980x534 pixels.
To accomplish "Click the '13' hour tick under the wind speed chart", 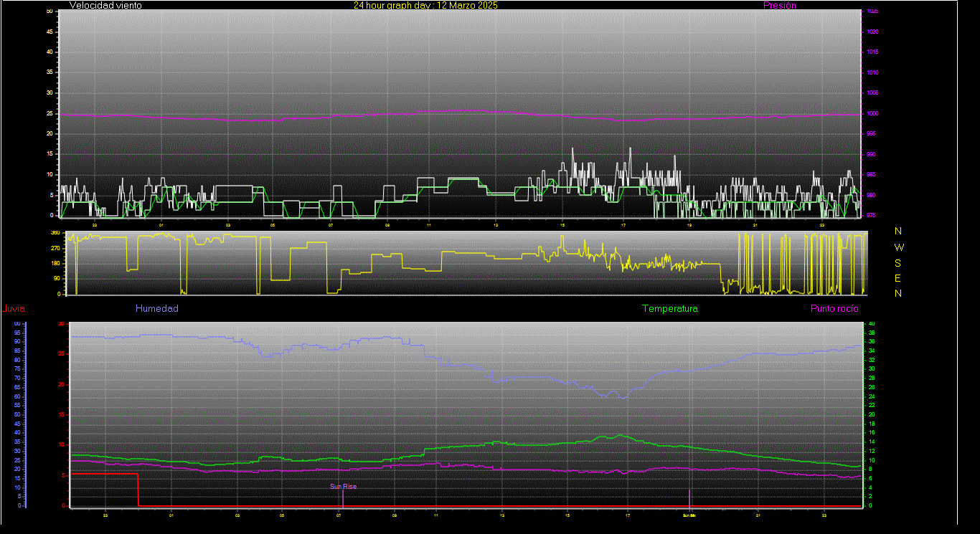I will tap(496, 225).
